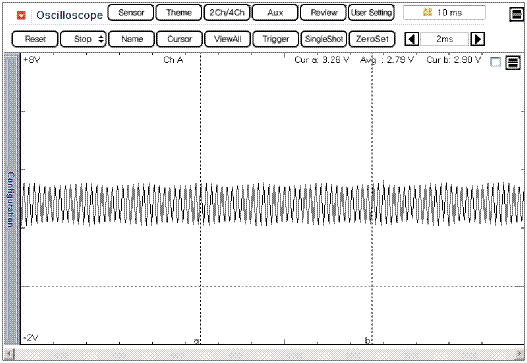Open the Stop mode dropdown
Screen dimensions: 527x363
[x=83, y=39]
